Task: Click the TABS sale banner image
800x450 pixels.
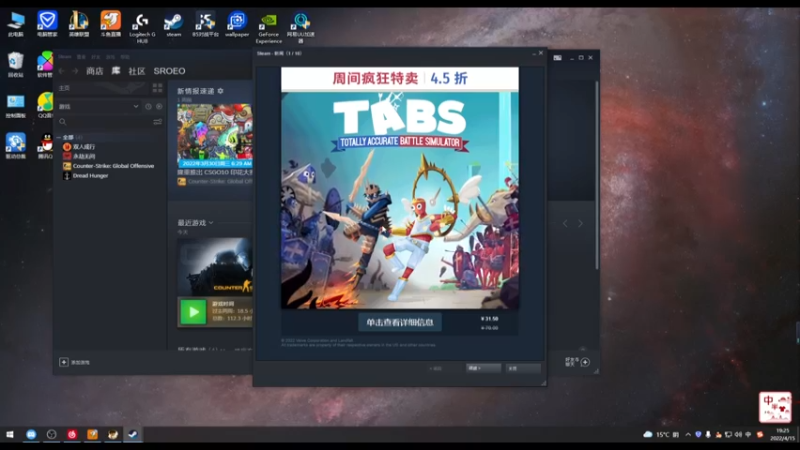Action: (x=400, y=188)
